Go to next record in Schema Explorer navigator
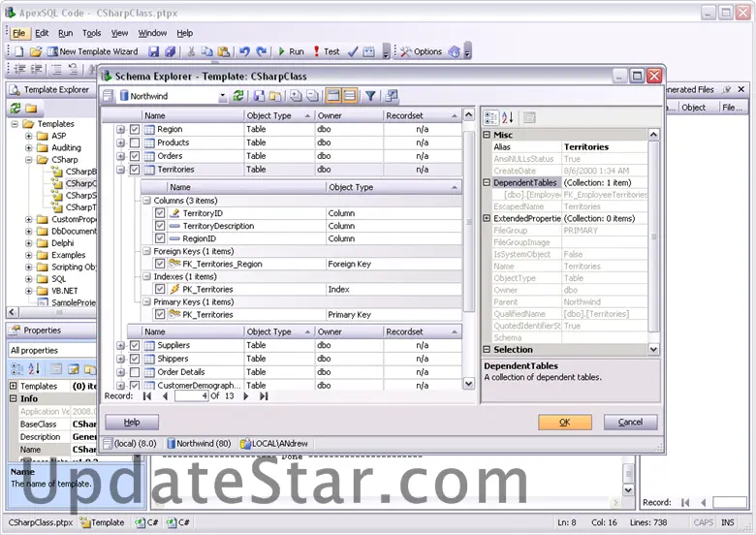 coord(246,396)
